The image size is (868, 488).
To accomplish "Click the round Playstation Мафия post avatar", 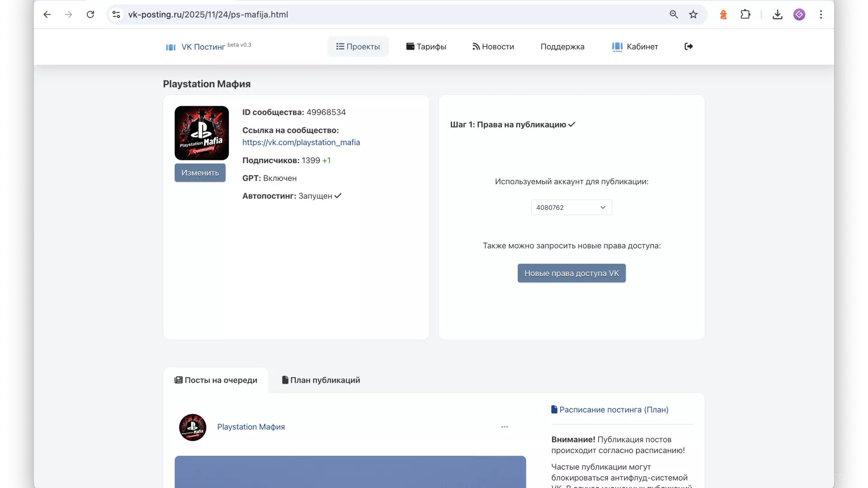I will (x=193, y=427).
